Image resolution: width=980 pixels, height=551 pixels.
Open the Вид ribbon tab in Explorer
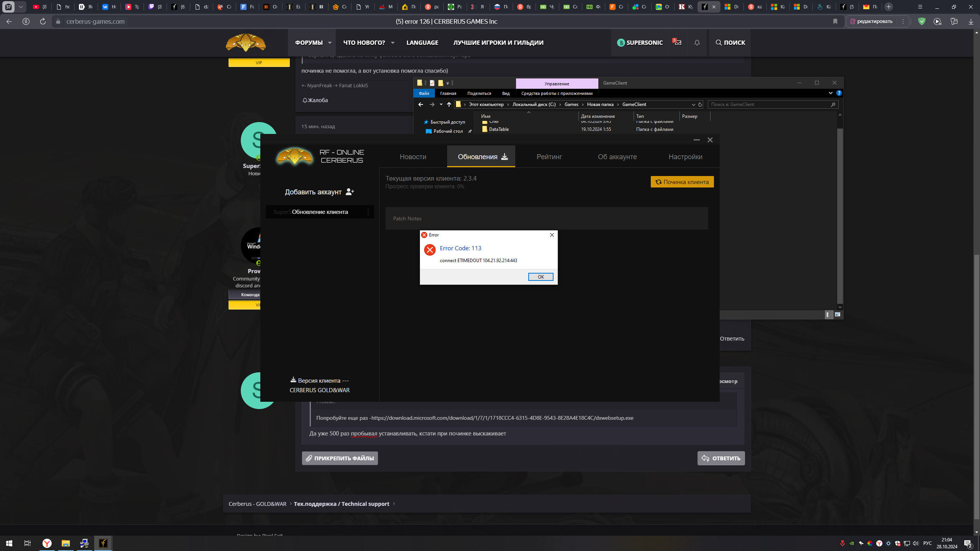pos(506,93)
